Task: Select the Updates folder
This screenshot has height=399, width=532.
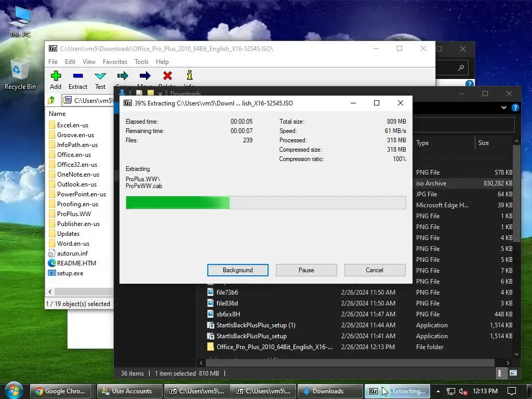Action: (x=64, y=234)
